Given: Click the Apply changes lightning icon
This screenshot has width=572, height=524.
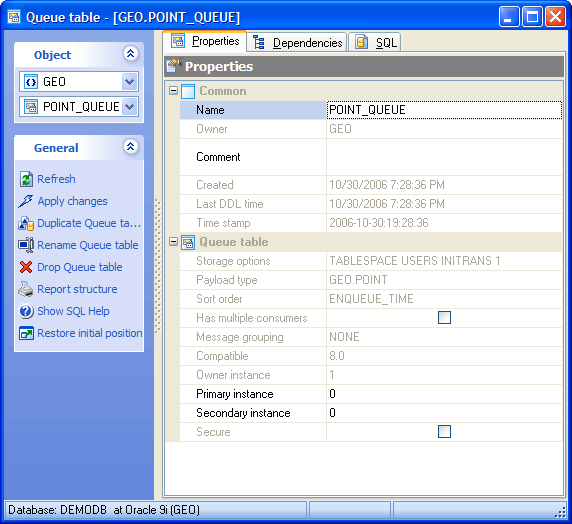Looking at the screenshot, I should coord(26,201).
